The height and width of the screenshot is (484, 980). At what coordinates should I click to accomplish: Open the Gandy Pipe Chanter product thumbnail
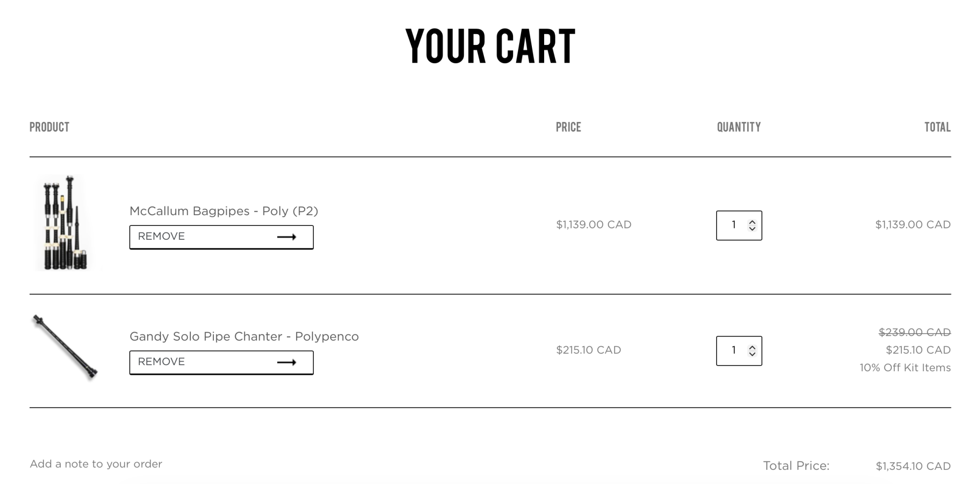65,348
